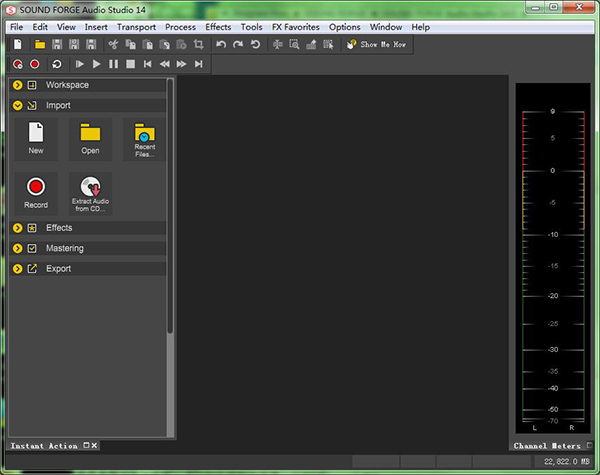Click the Pause transport button
This screenshot has width=600, height=475.
coord(114,64)
